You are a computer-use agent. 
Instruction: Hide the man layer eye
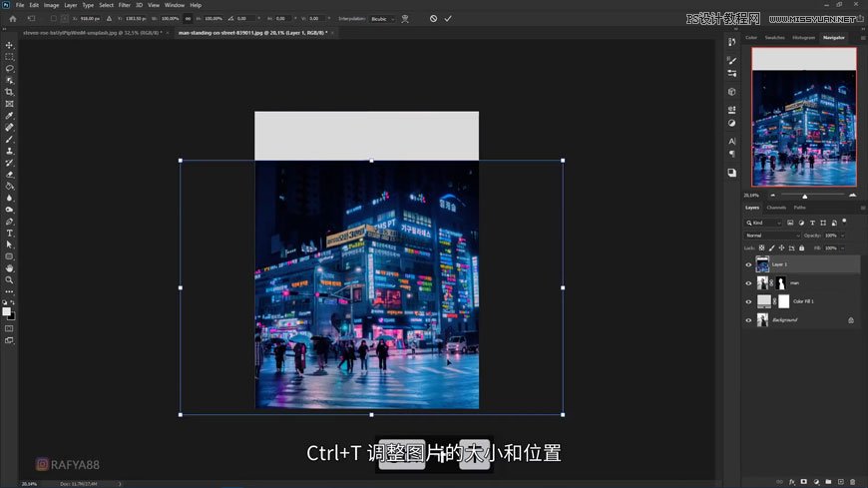[x=748, y=283]
